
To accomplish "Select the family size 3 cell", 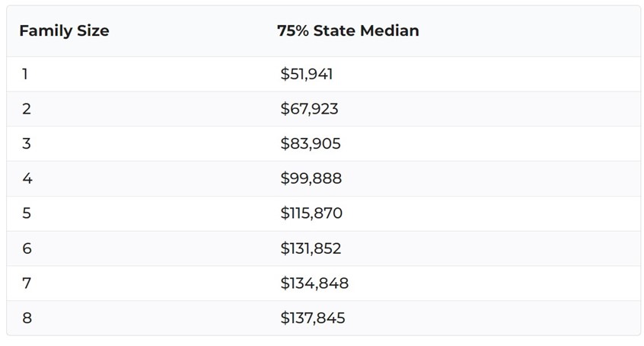I will pyautogui.click(x=27, y=144).
